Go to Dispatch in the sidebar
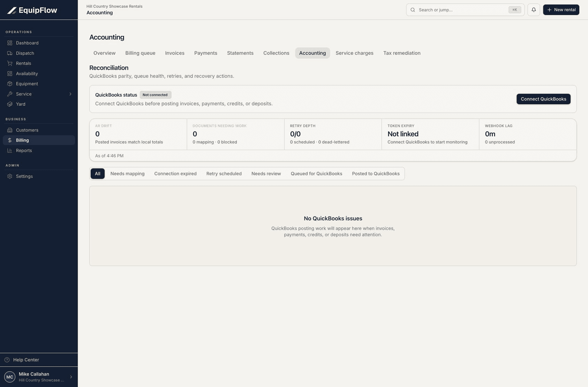The width and height of the screenshot is (588, 387). click(39, 53)
